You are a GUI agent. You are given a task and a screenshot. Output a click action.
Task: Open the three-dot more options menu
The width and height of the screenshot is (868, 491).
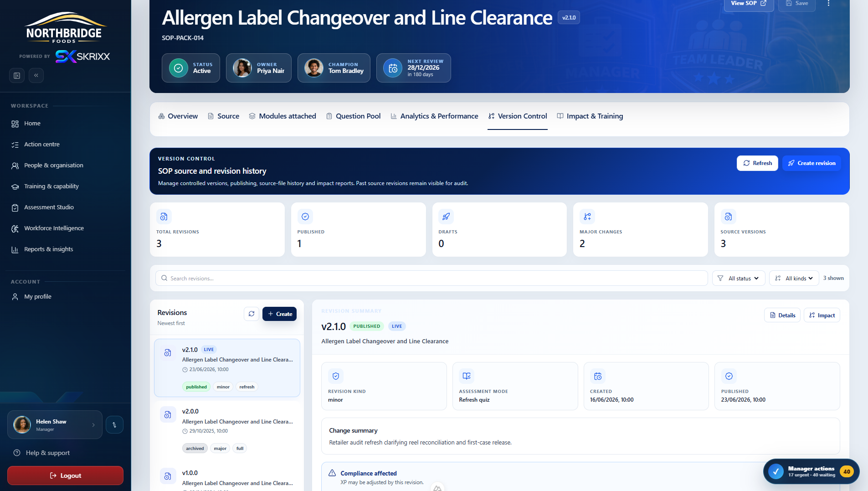[828, 4]
